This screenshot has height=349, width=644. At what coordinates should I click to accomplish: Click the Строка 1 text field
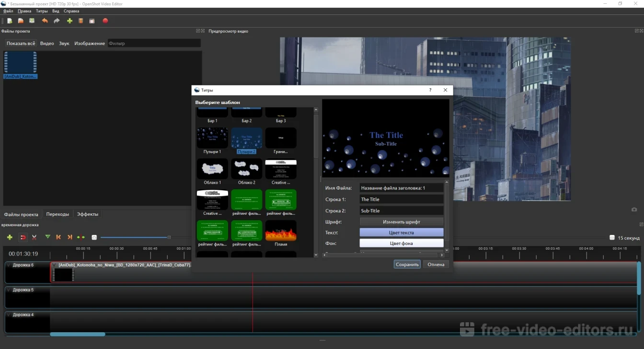coord(402,199)
